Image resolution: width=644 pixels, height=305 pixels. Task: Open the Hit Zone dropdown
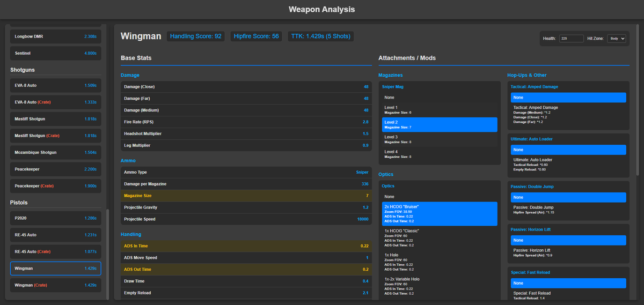(616, 39)
